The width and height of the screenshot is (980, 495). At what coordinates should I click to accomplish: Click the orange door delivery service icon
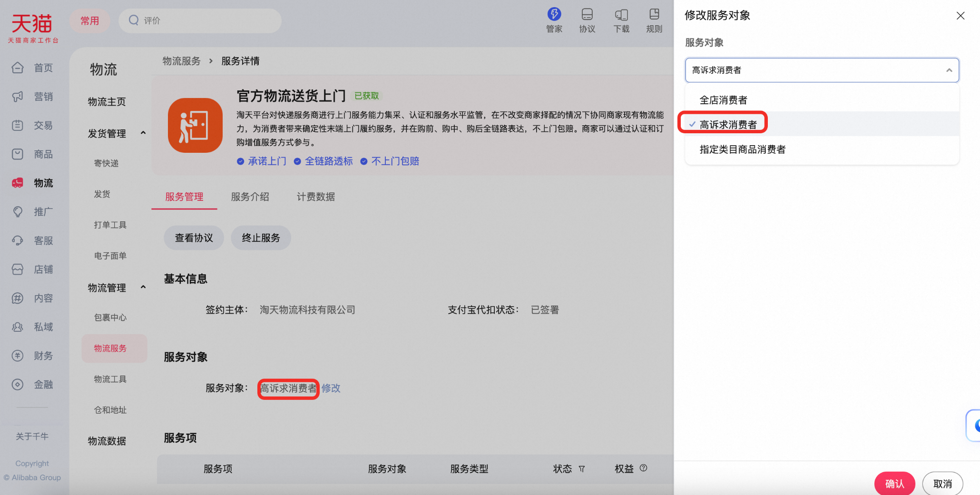[x=195, y=125]
